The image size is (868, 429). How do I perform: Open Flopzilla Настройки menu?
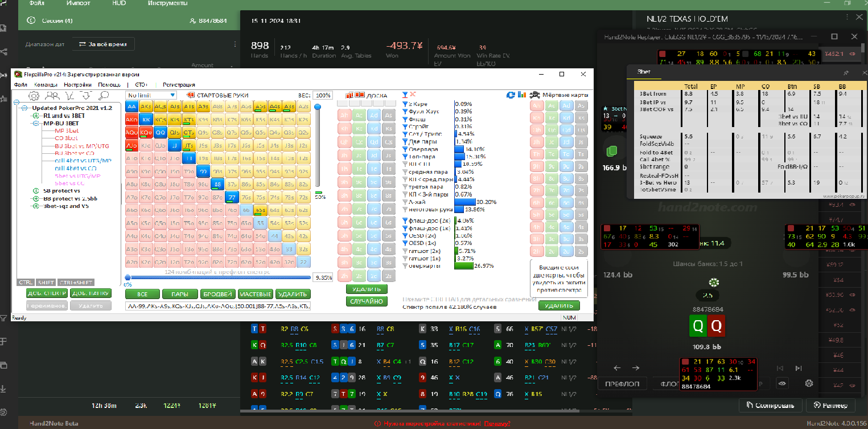click(77, 84)
